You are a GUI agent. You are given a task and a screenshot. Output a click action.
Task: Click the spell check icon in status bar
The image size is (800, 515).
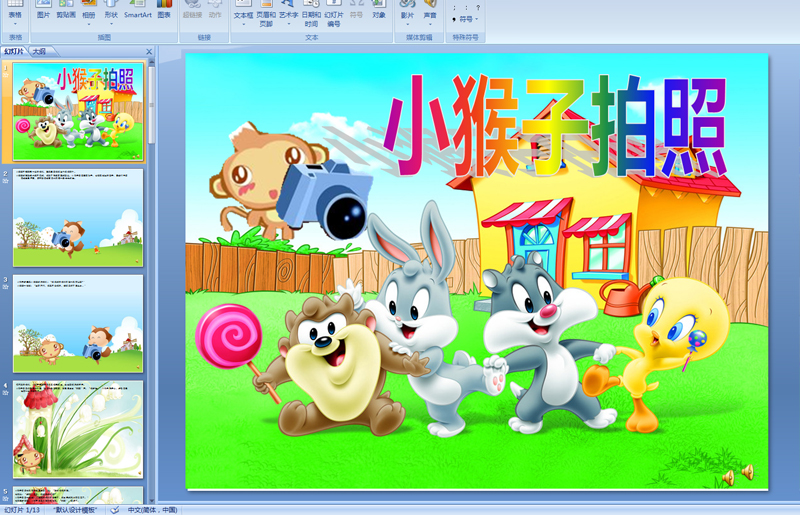(x=115, y=510)
